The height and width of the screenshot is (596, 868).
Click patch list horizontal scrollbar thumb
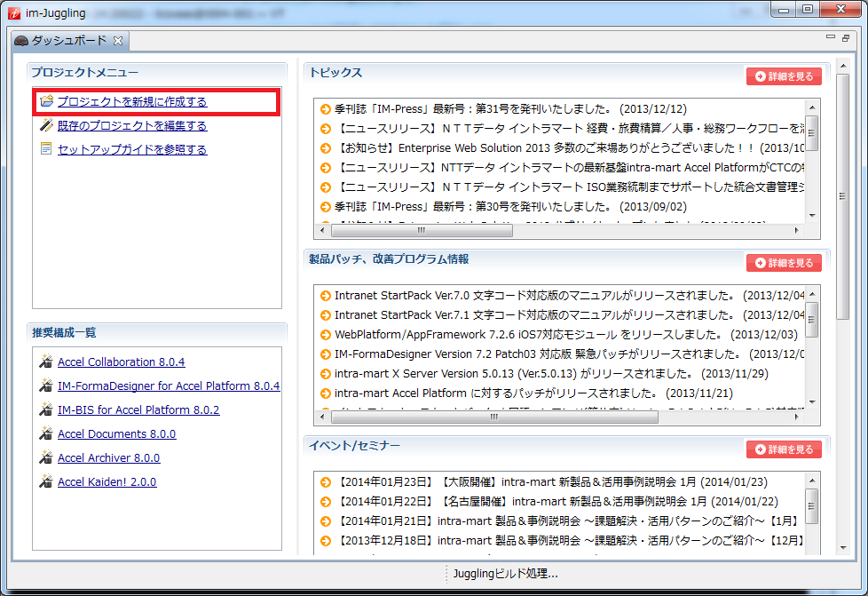(494, 417)
